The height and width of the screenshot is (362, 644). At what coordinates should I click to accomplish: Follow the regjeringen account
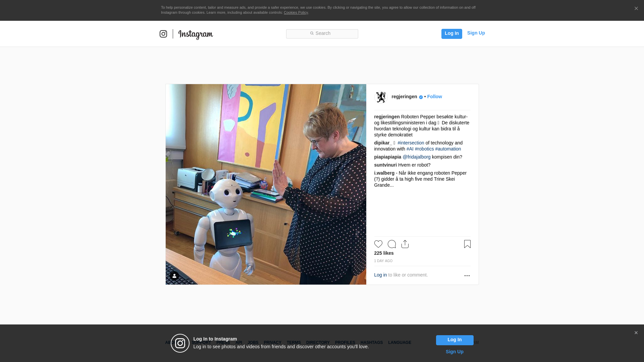435,97
